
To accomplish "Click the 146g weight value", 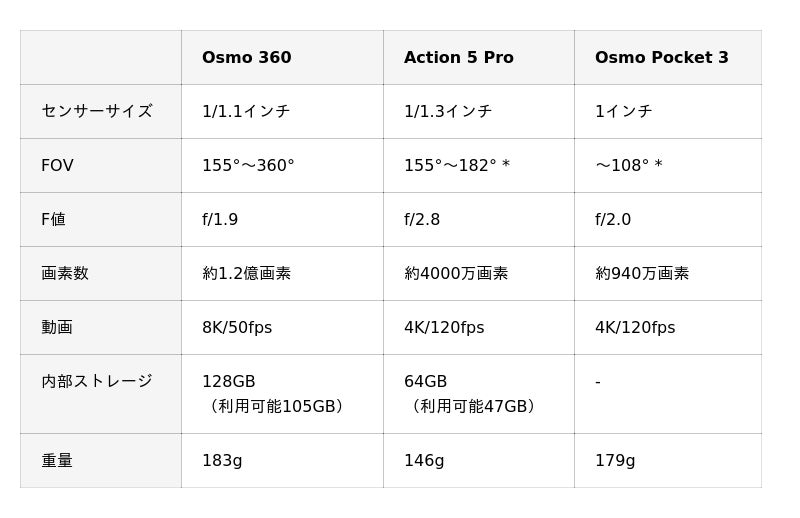I will (424, 461).
